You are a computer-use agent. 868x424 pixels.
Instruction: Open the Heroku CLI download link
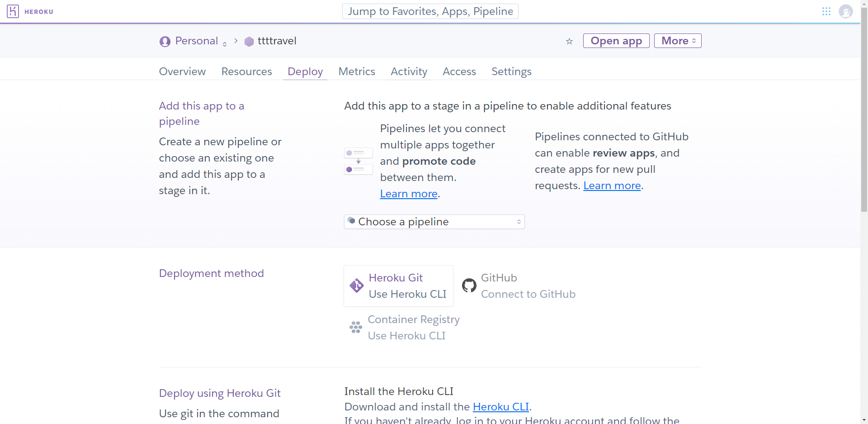(501, 407)
